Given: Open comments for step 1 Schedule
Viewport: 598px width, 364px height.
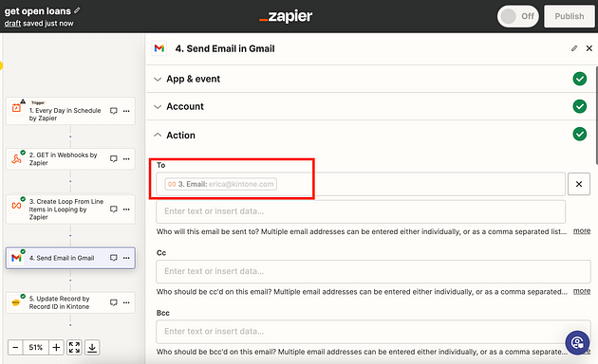Looking at the screenshot, I should pos(113,111).
